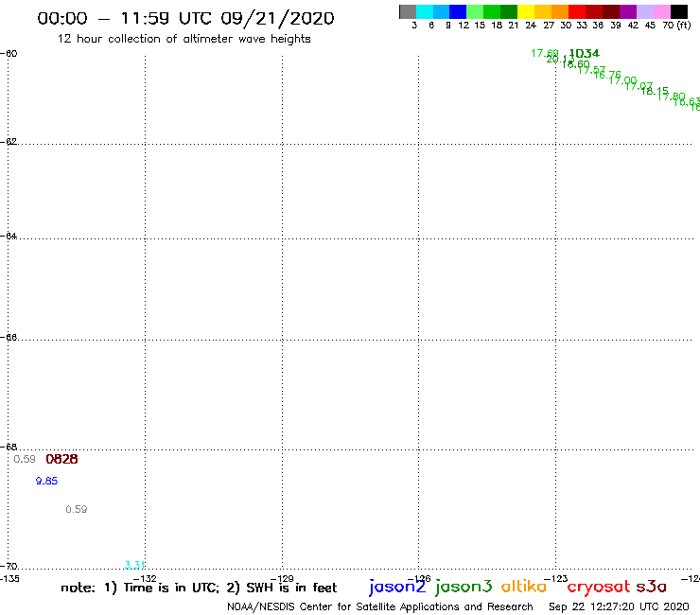
Task: Click the '70 (ft)' legend label
Action: [x=676, y=26]
